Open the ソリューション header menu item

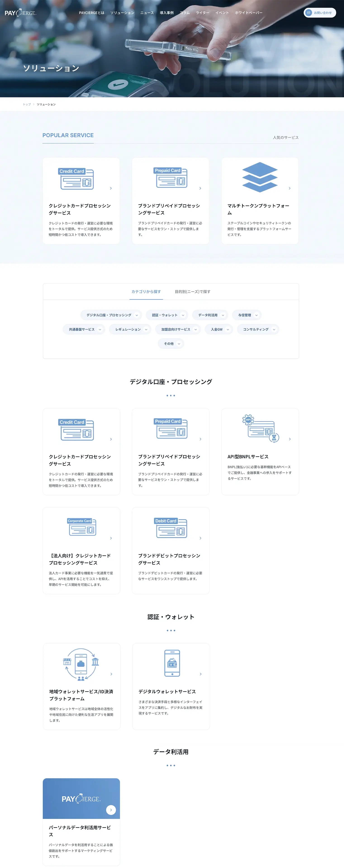tap(122, 13)
